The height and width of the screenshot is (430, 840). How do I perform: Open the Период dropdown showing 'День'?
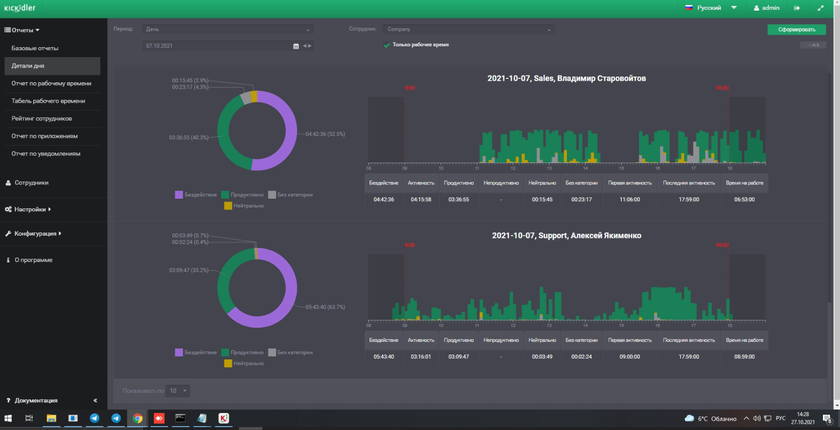pos(227,29)
